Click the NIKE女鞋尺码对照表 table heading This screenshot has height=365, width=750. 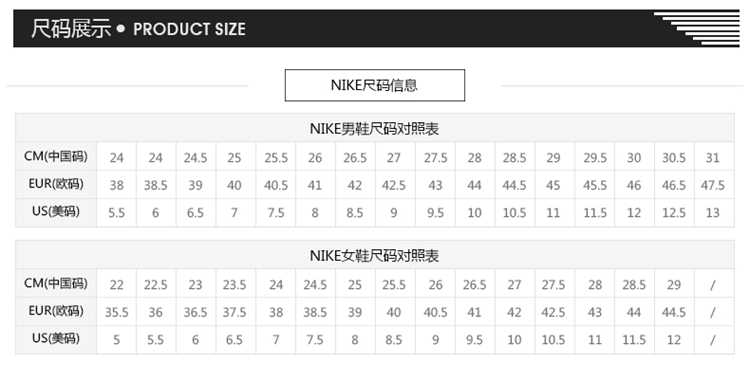pos(375,256)
